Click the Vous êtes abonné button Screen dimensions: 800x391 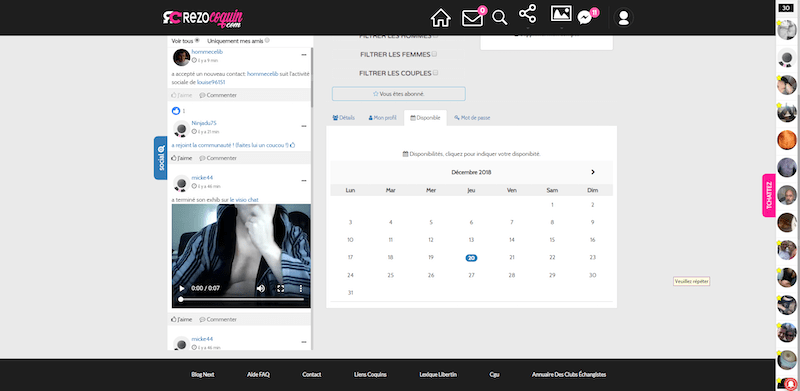click(x=398, y=94)
